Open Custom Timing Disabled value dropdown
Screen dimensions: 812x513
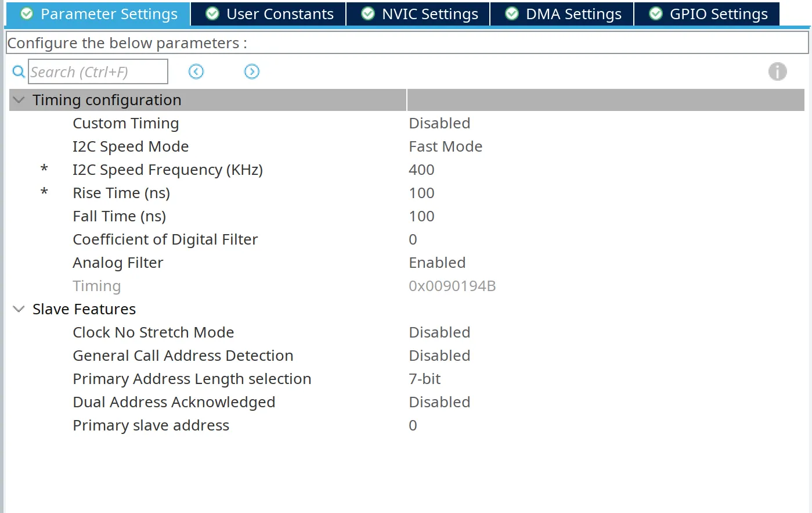(x=439, y=123)
